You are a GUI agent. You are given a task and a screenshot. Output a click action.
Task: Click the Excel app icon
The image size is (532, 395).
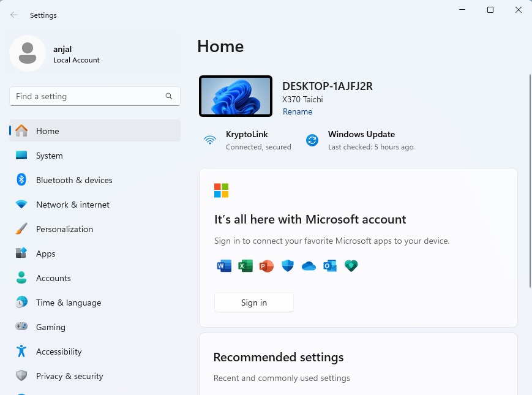click(x=245, y=266)
